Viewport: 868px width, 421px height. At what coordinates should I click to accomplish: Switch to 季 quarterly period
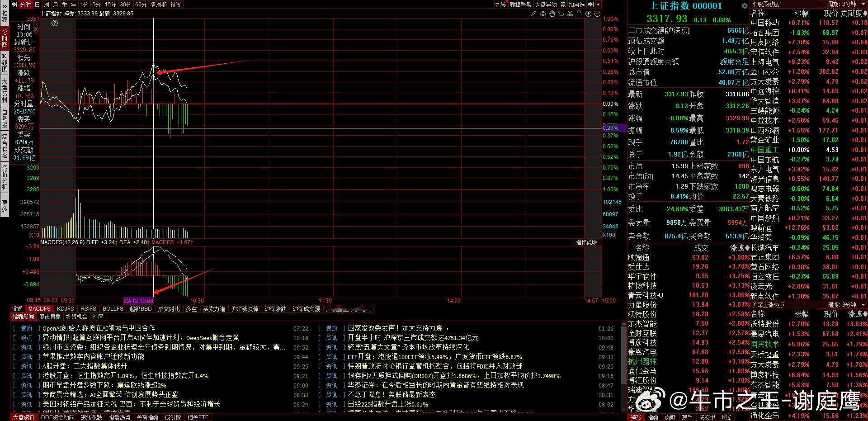click(x=65, y=5)
